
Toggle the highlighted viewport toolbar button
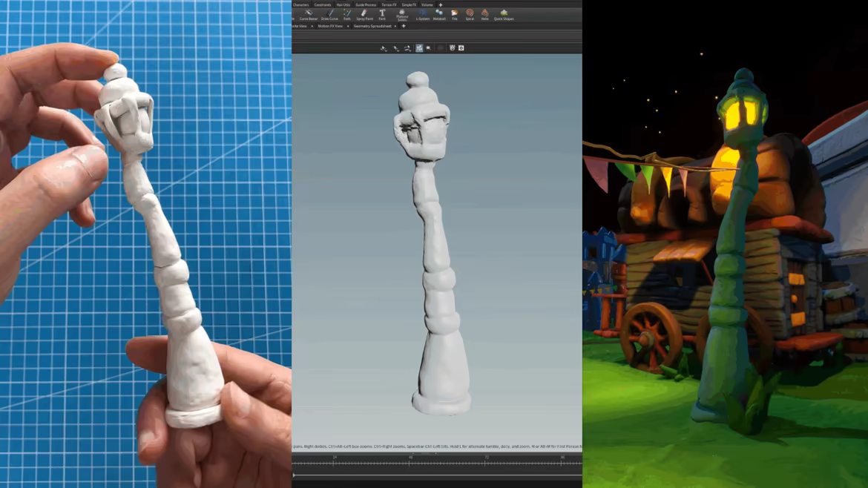(419, 48)
